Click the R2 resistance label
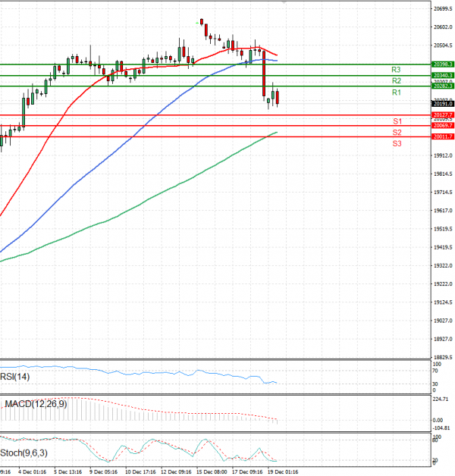The image size is (455, 476). 397,81
